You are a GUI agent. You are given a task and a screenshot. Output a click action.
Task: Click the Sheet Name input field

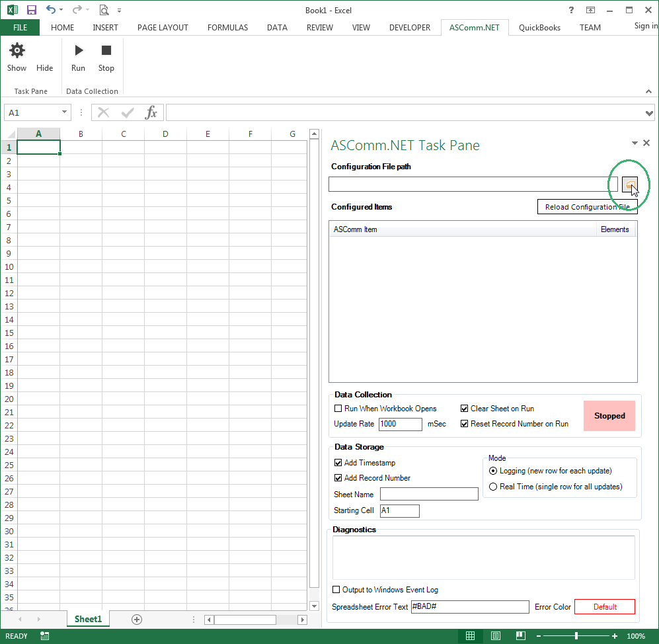(x=429, y=494)
